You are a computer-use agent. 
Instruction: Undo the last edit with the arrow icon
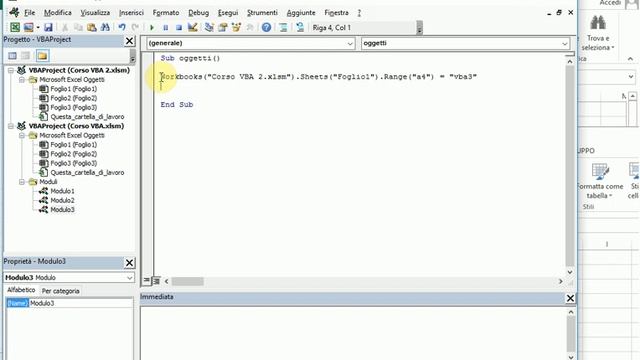(x=122, y=27)
